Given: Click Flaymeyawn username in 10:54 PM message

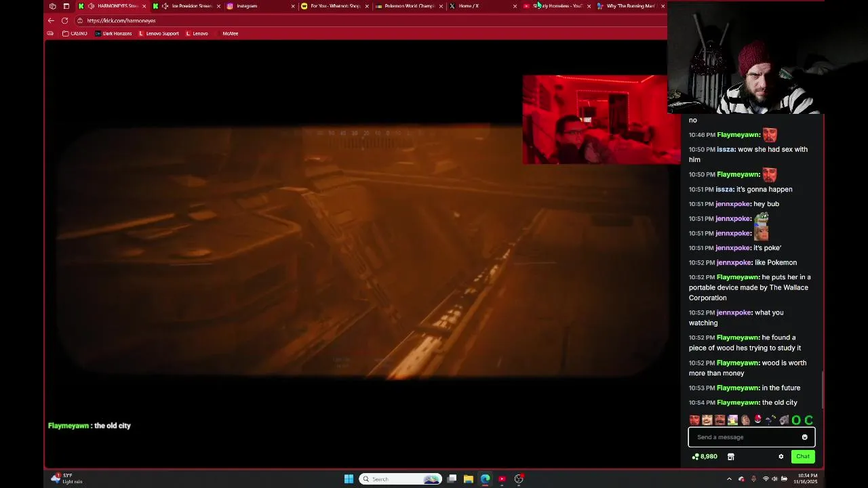Looking at the screenshot, I should 738,403.
